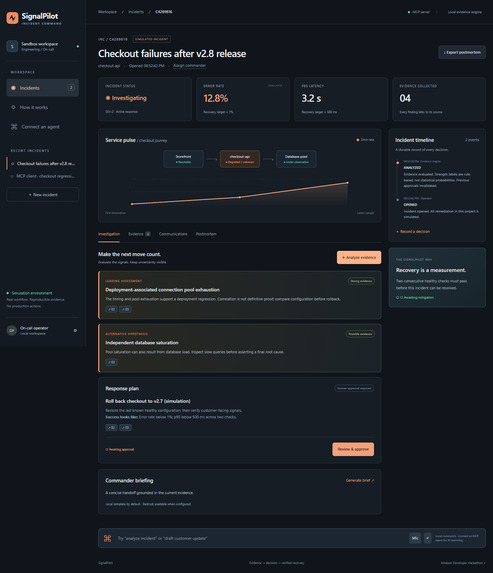
Task: Switch to the Evidence tab
Action: click(x=139, y=234)
